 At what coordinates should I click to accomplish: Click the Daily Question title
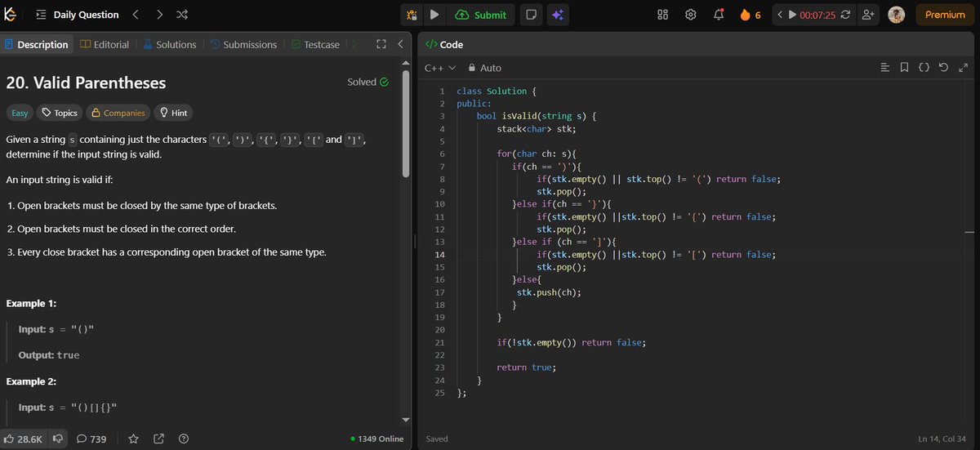[x=86, y=15]
